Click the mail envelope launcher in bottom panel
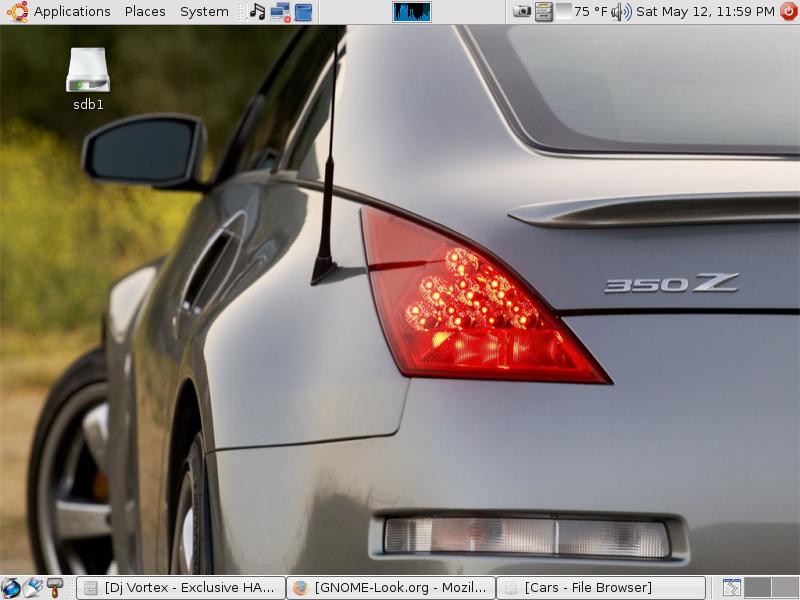This screenshot has width=800, height=600. coord(33,588)
